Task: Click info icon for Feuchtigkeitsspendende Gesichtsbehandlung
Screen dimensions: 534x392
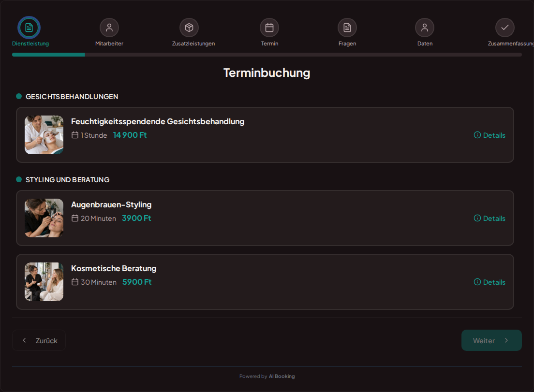Action: (x=477, y=135)
